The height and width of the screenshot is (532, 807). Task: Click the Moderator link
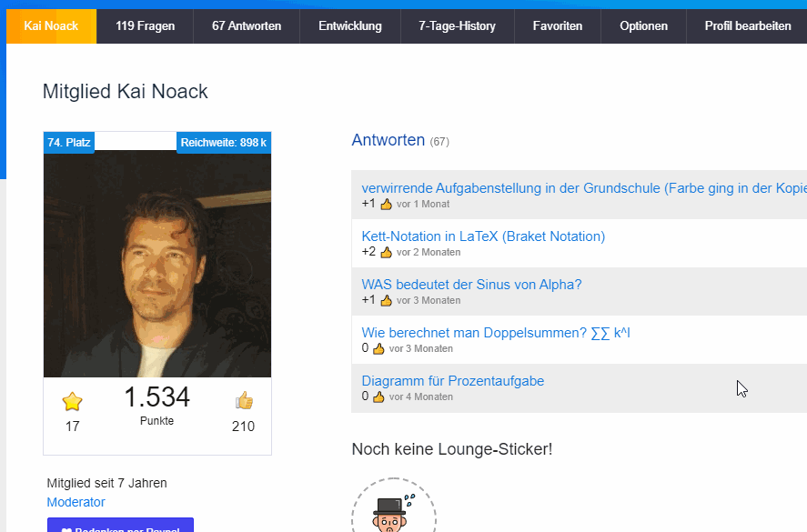(x=76, y=502)
